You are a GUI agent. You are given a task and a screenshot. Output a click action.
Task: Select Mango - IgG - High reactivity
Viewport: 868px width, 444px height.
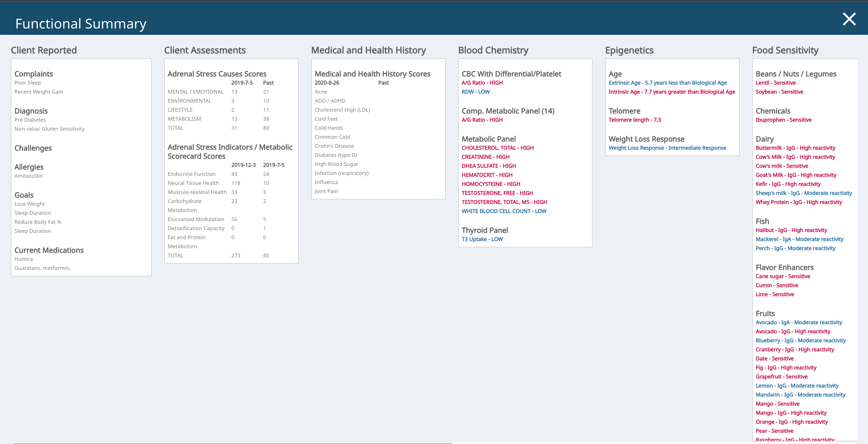pyautogui.click(x=791, y=413)
